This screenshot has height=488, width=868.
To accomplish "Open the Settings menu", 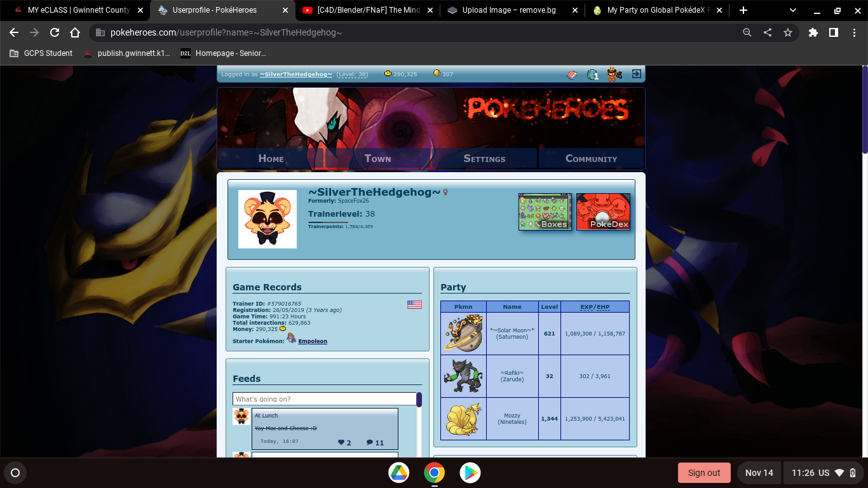I will tap(484, 158).
